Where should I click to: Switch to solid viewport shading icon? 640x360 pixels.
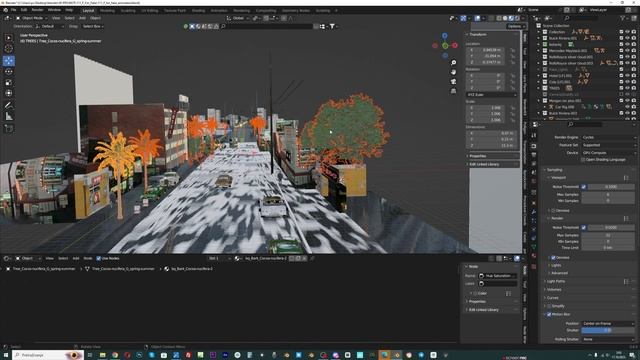click(x=505, y=18)
